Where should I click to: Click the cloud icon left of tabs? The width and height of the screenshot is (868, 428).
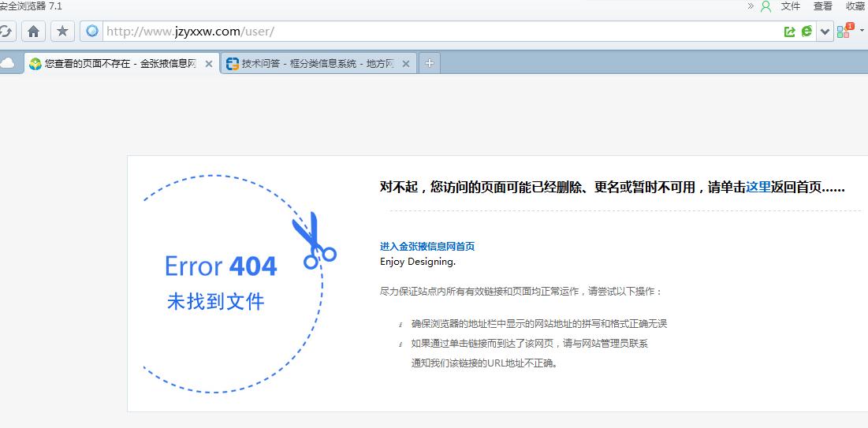[x=8, y=64]
